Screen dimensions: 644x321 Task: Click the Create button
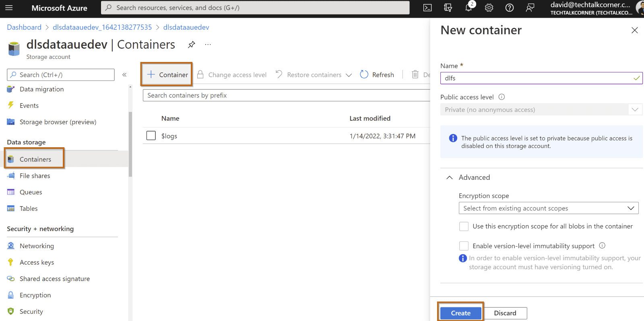460,313
